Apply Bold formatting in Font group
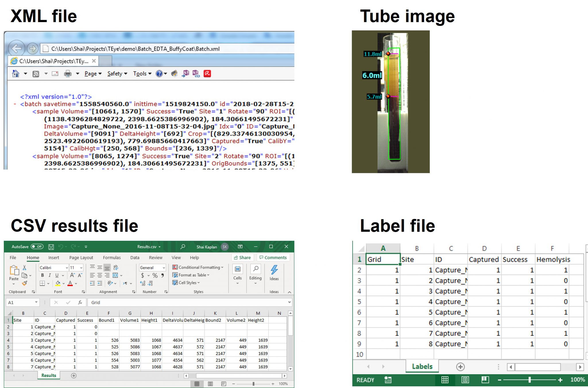This screenshot has width=588, height=388. point(42,275)
